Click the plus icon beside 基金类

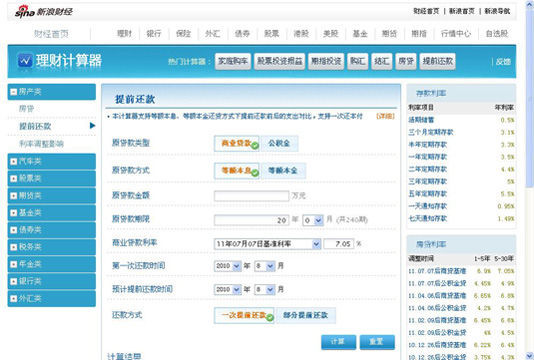[14, 213]
